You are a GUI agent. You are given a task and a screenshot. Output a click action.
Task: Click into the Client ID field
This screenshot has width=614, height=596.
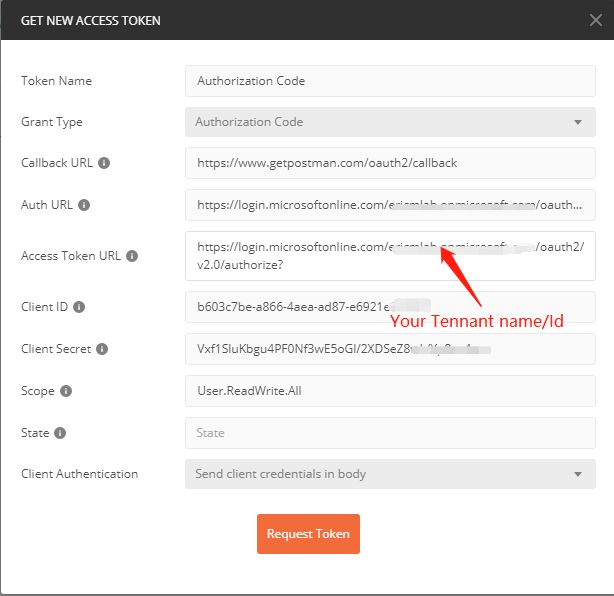(390, 307)
